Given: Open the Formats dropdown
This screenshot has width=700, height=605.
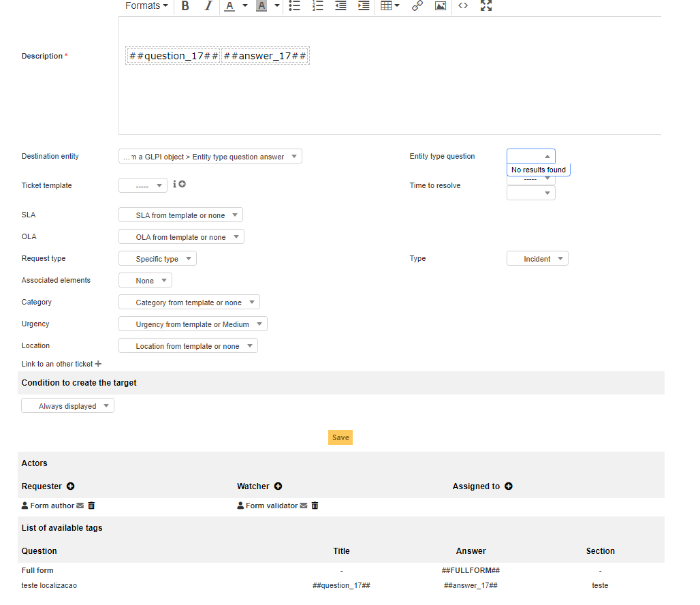Looking at the screenshot, I should 146,6.
